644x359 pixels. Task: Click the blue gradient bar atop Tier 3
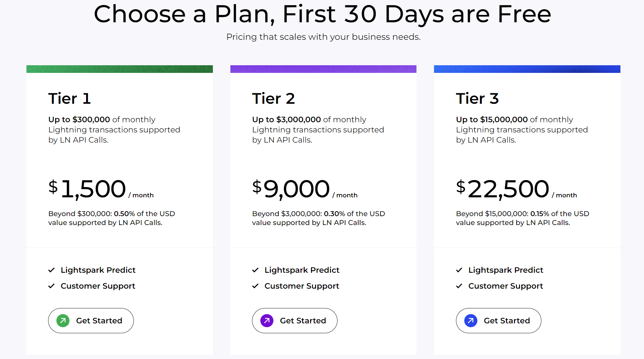click(x=527, y=69)
